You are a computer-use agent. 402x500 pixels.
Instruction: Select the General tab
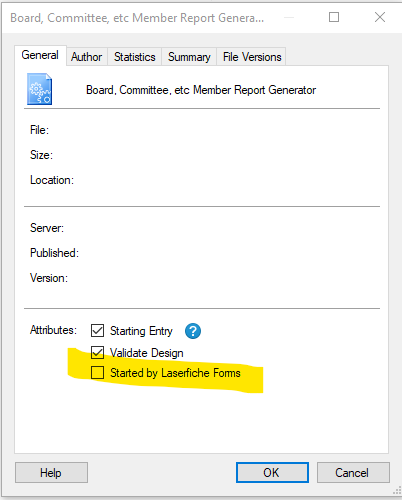point(40,55)
